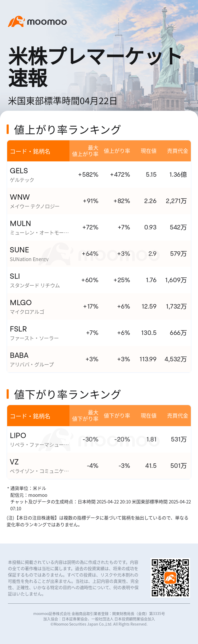Click the SLI スタンダード リチウム row
Viewport: 198px width, 644px height.
99,280
